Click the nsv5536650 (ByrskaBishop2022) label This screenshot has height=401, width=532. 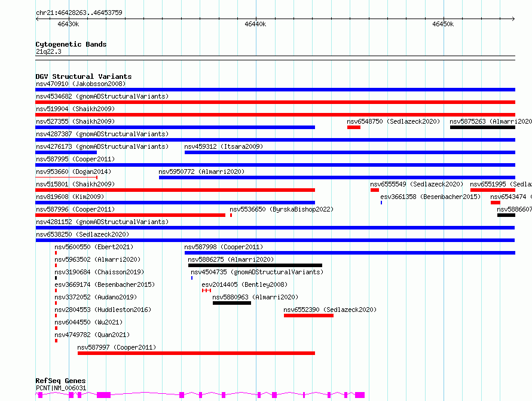pyautogui.click(x=282, y=209)
